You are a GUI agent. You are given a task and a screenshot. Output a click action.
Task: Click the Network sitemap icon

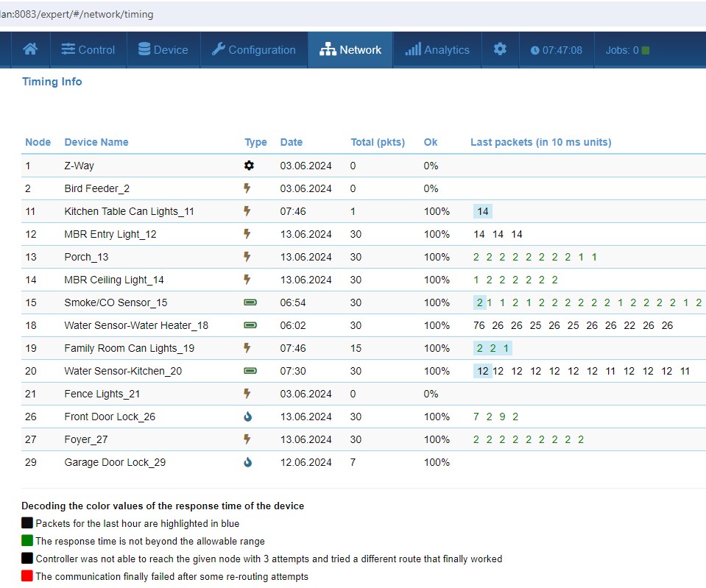(x=328, y=49)
